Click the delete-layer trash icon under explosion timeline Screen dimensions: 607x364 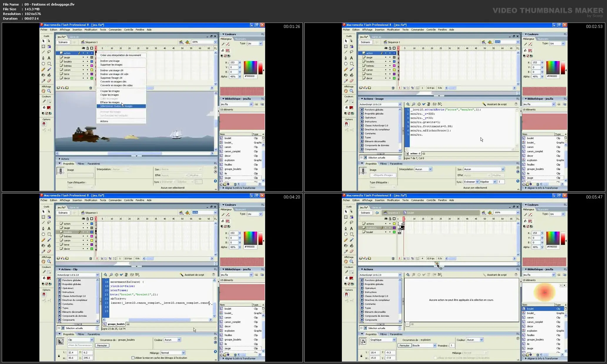(x=393, y=259)
